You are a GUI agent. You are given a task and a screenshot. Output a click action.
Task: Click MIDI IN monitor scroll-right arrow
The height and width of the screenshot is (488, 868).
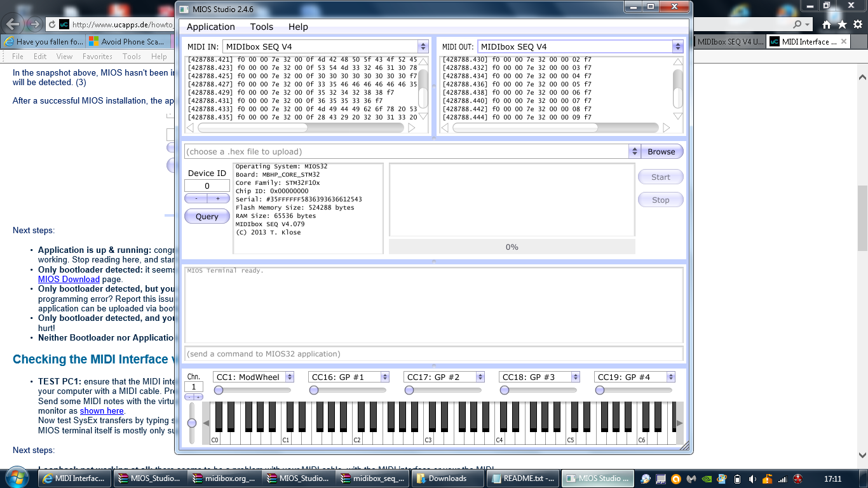pos(412,128)
